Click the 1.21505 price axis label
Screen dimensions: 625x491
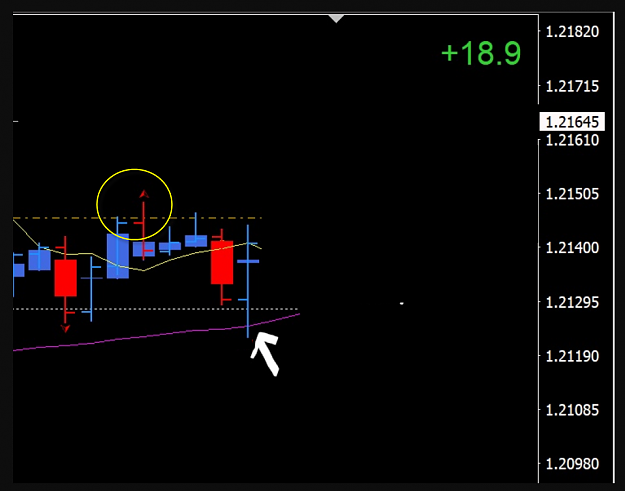click(x=572, y=194)
